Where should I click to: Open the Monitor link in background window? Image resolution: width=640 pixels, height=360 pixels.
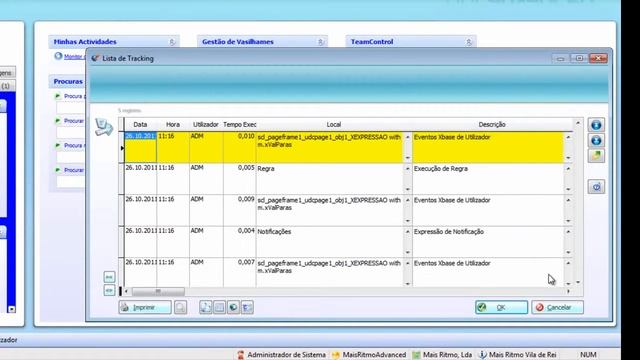point(74,57)
